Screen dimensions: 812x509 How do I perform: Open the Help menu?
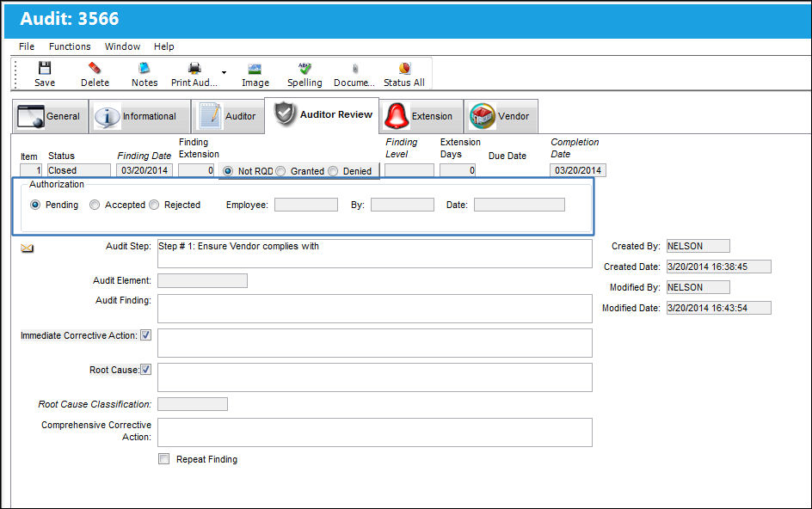(x=163, y=46)
